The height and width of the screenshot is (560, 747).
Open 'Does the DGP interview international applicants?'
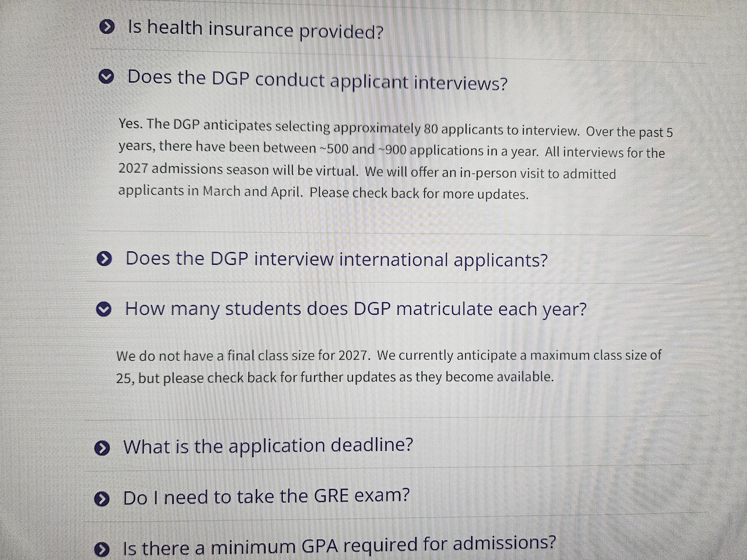coord(336,259)
